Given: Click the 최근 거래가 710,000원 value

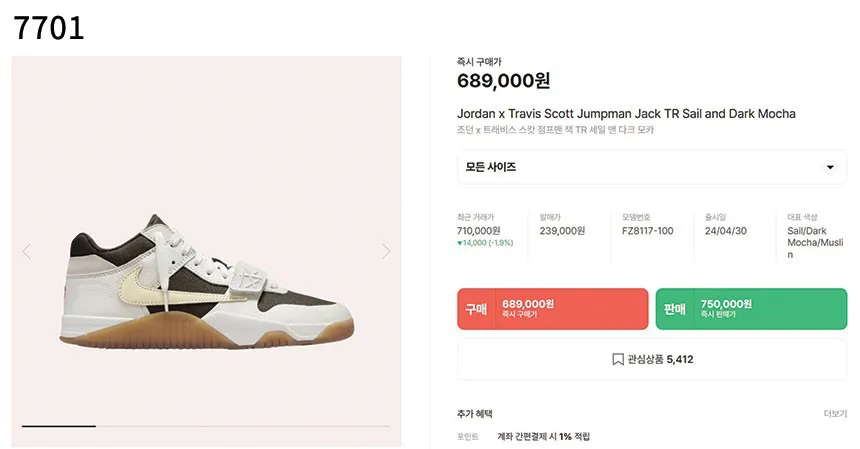Looking at the screenshot, I should click(478, 231).
